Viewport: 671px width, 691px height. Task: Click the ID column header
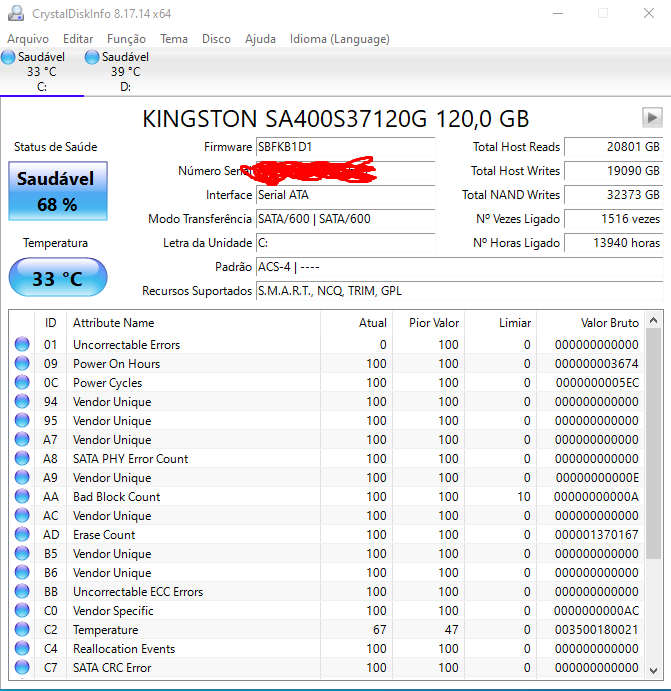(50, 323)
